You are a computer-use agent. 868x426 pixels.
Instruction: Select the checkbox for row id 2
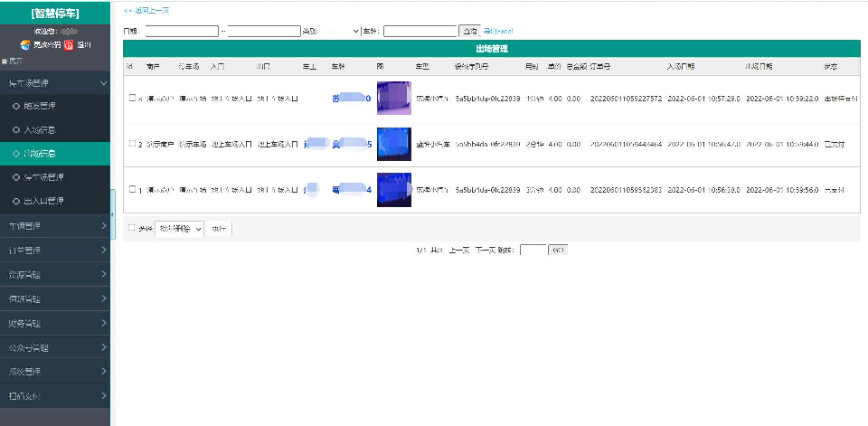pos(132,144)
